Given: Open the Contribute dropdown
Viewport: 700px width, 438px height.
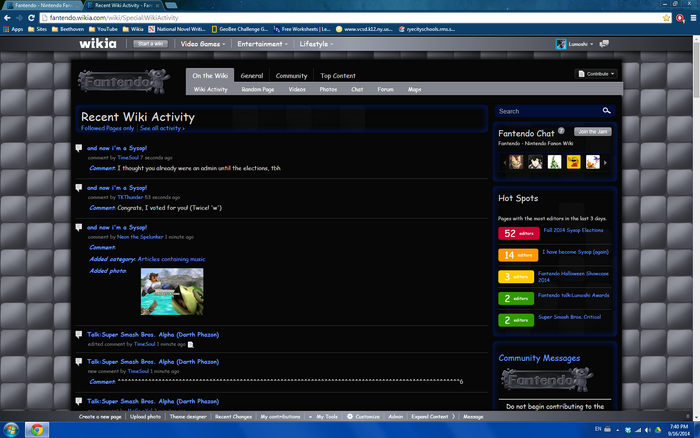Looking at the screenshot, I should coord(596,74).
